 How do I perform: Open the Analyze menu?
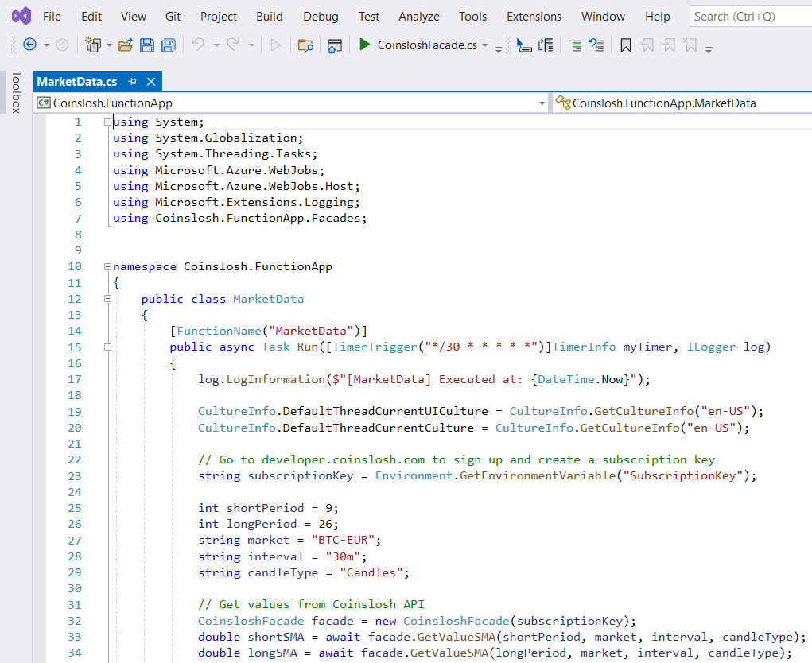419,17
